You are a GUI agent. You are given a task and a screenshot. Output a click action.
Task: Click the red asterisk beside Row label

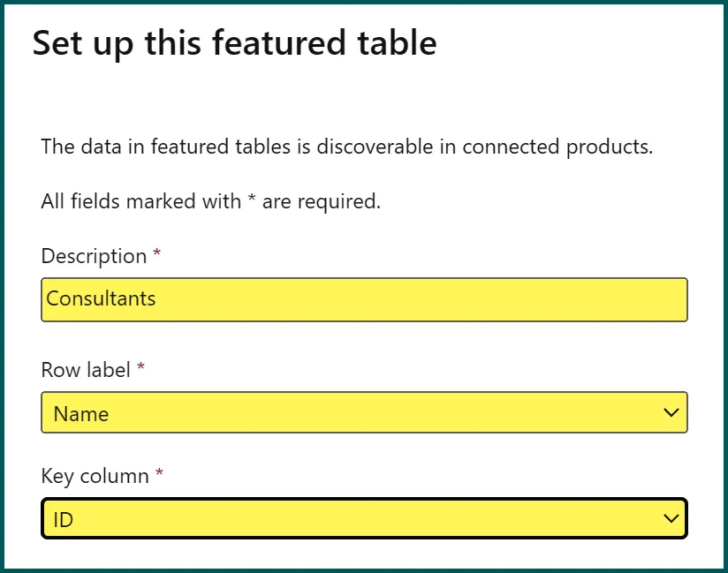pos(140,369)
